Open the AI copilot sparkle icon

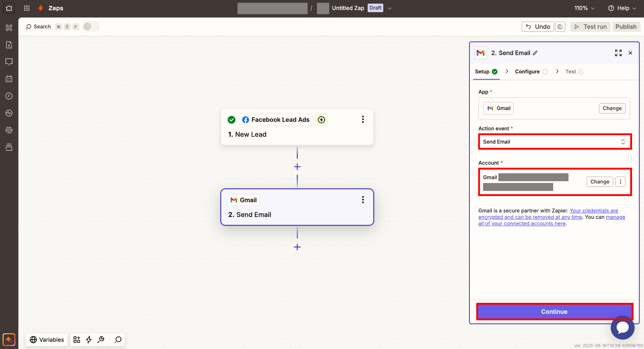click(x=9, y=340)
